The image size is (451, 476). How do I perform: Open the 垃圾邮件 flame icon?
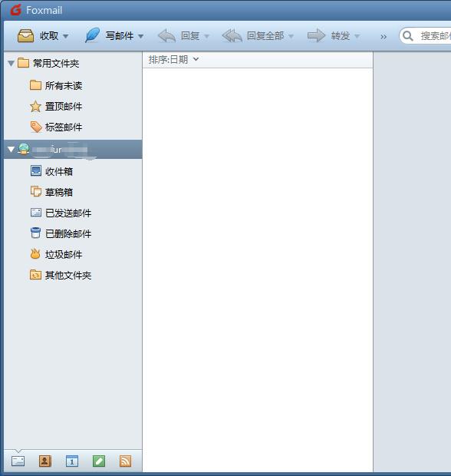pyautogui.click(x=35, y=254)
